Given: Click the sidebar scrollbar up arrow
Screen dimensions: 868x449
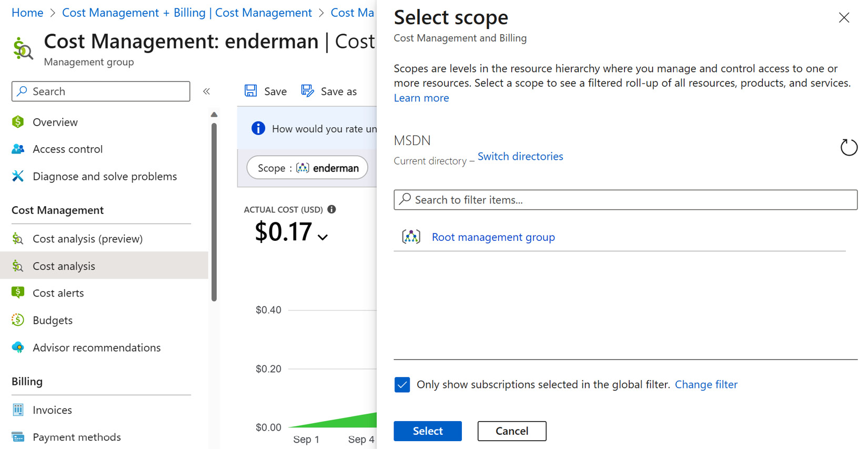Looking at the screenshot, I should point(214,115).
